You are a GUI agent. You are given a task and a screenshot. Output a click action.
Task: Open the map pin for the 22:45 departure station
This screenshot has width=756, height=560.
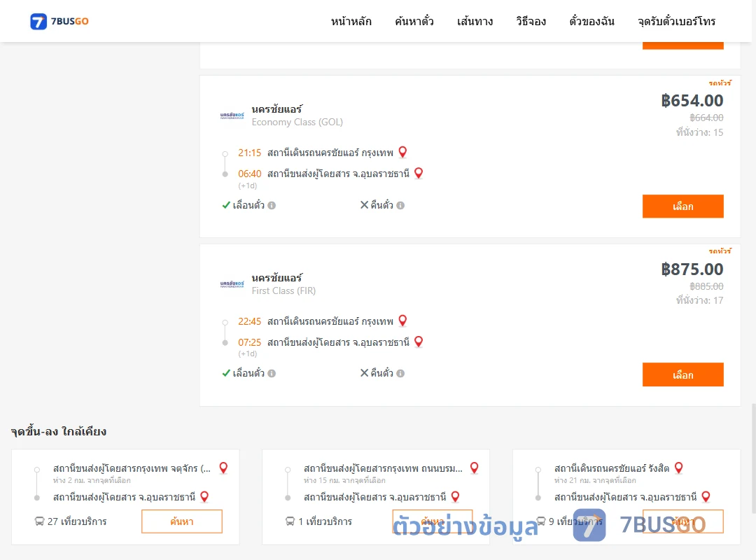tap(402, 321)
